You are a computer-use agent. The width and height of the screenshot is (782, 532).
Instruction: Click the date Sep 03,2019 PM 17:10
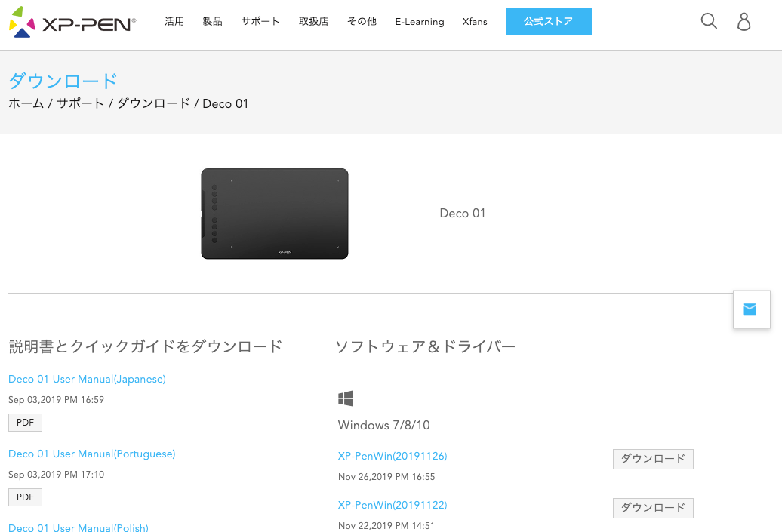(57, 475)
